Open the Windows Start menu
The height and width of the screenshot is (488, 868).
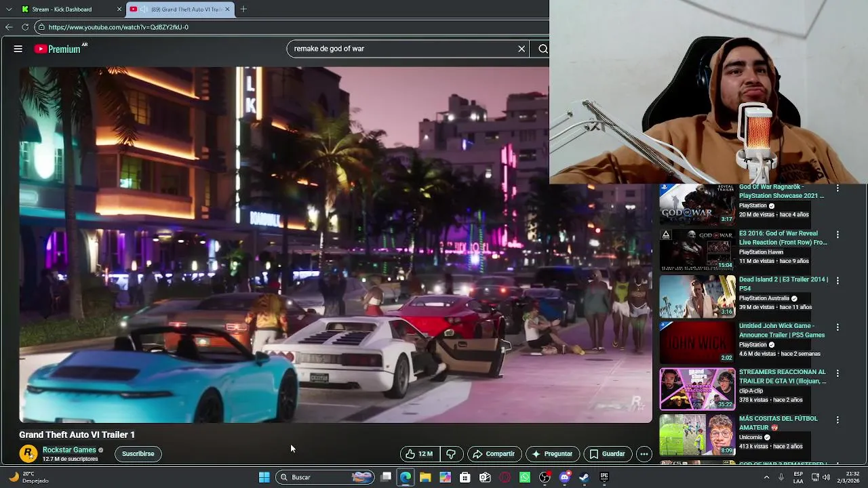click(x=264, y=477)
